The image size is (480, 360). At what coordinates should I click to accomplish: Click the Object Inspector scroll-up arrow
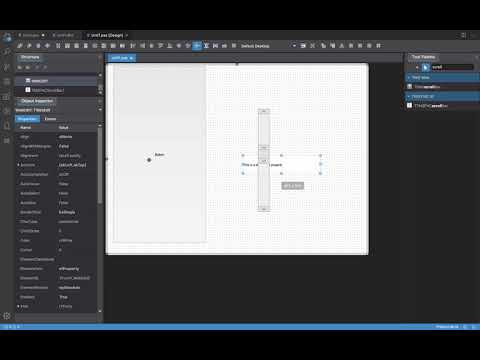tap(100, 125)
